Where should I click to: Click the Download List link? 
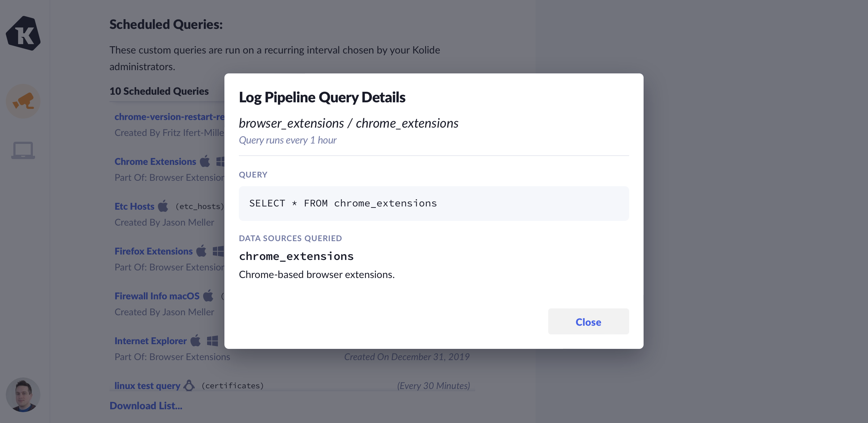coord(146,406)
